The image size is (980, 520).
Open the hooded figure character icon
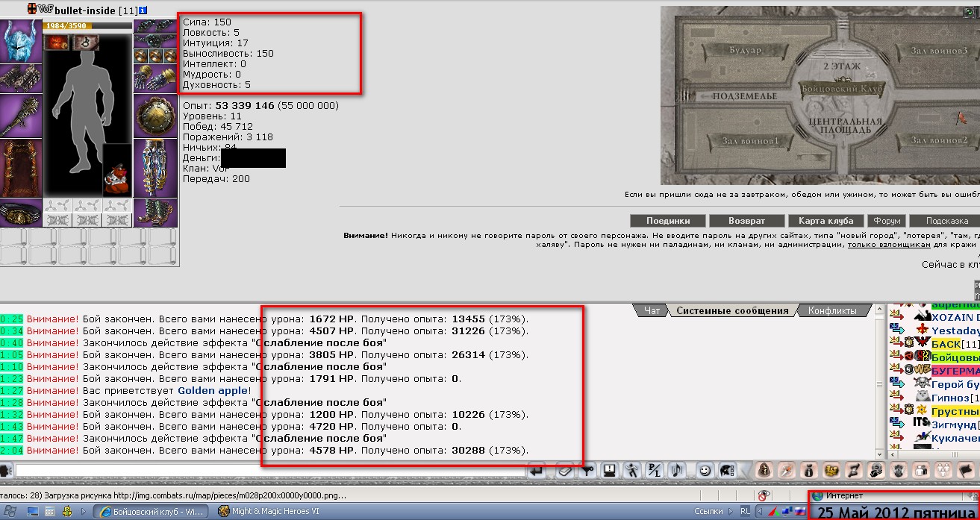pyautogui.click(x=765, y=470)
